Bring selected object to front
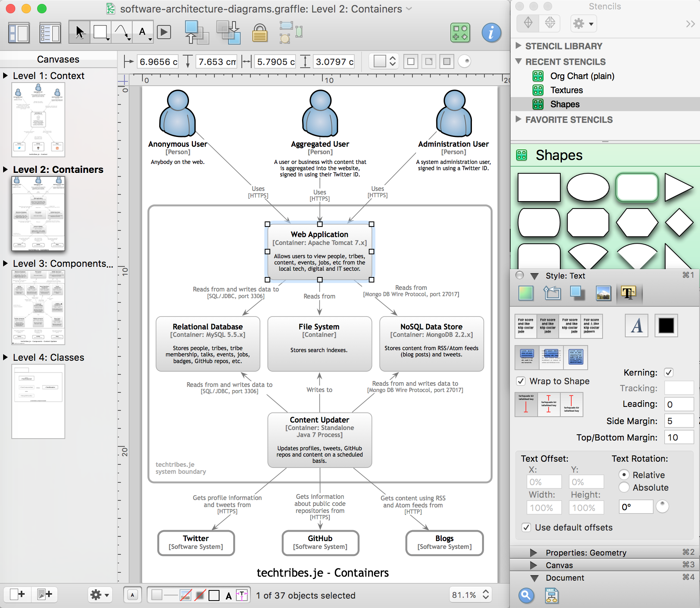This screenshot has width=700, height=608. pos(197,32)
